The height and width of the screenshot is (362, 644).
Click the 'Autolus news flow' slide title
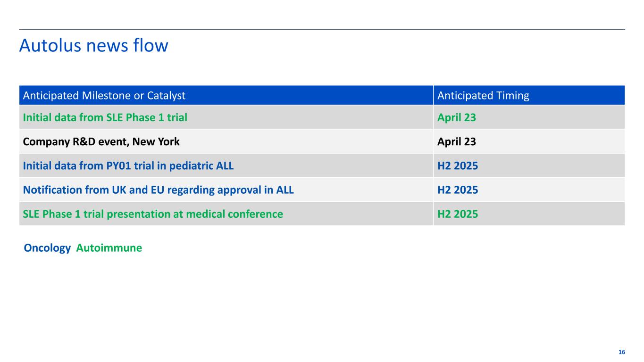[x=93, y=46]
